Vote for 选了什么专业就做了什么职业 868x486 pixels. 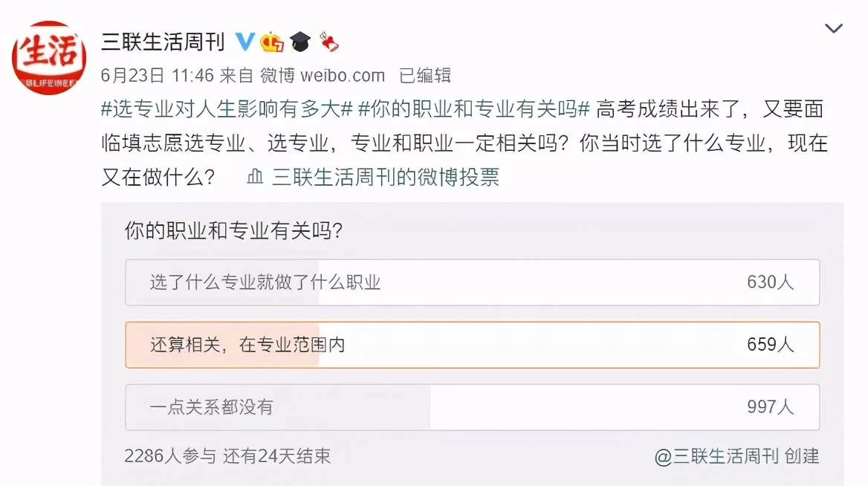click(x=472, y=282)
